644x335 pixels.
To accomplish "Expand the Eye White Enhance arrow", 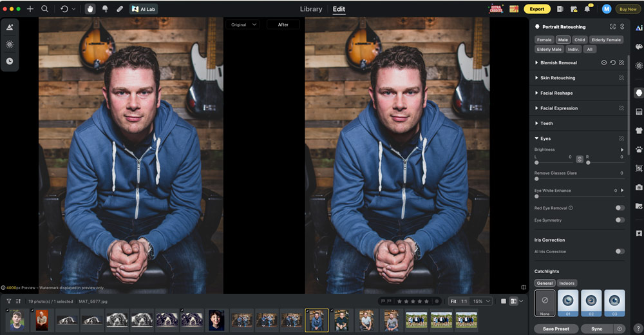I will pos(622,191).
